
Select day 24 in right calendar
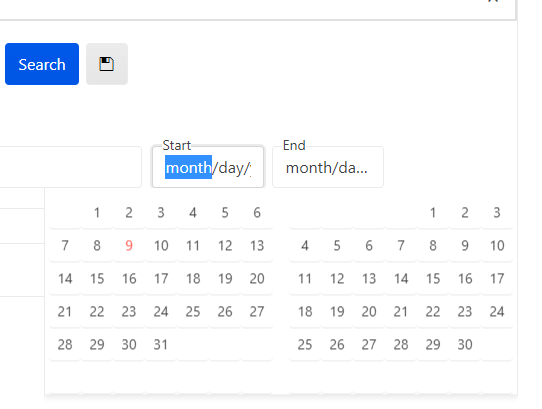497,312
